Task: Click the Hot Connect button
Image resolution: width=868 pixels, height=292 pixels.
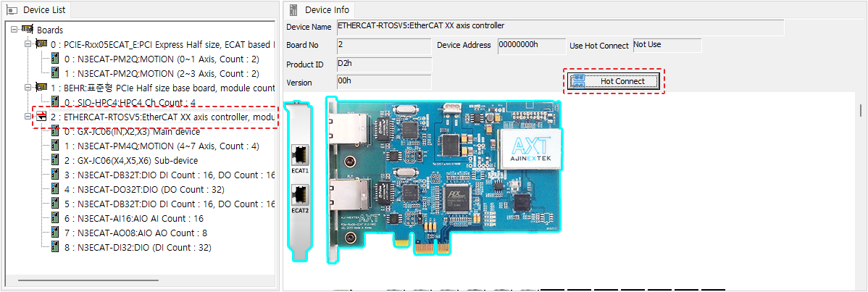Action: [x=614, y=81]
